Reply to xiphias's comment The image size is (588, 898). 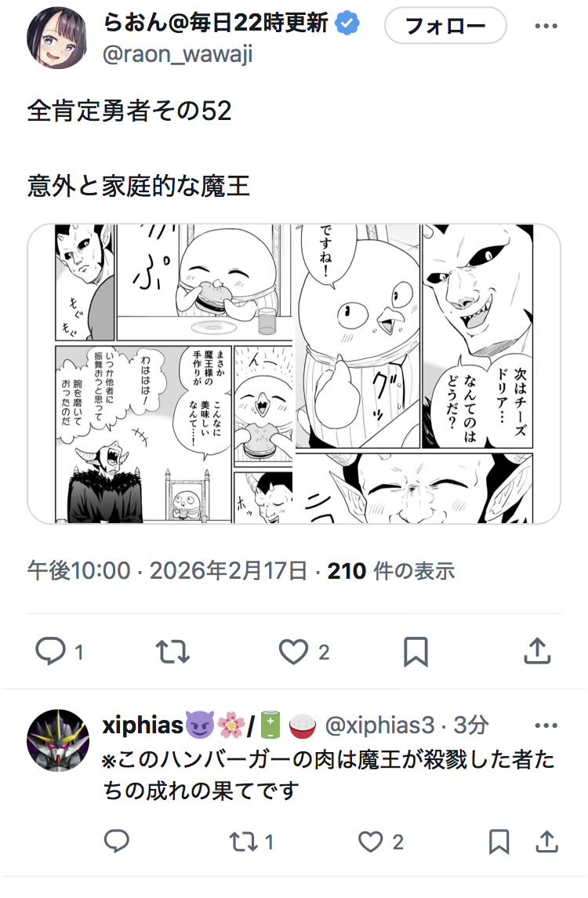click(116, 842)
